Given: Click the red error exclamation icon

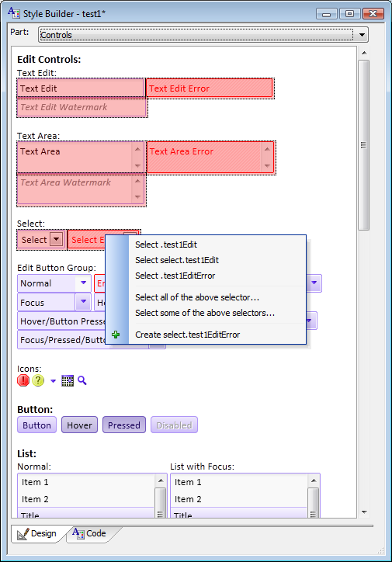Looking at the screenshot, I should point(23,380).
